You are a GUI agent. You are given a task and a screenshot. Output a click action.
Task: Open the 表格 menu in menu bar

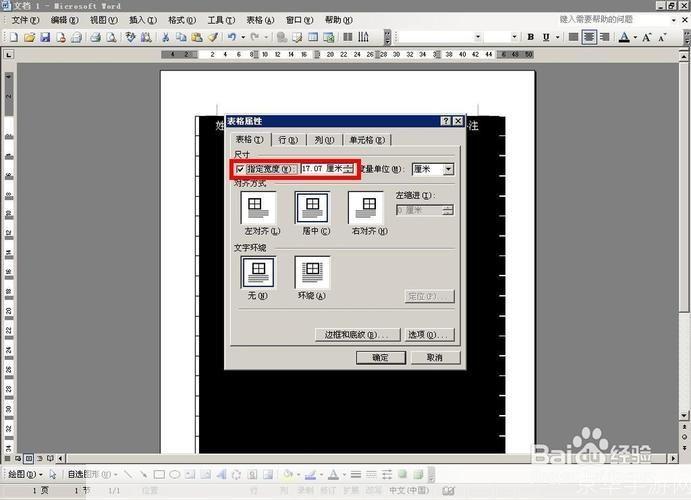(x=260, y=19)
